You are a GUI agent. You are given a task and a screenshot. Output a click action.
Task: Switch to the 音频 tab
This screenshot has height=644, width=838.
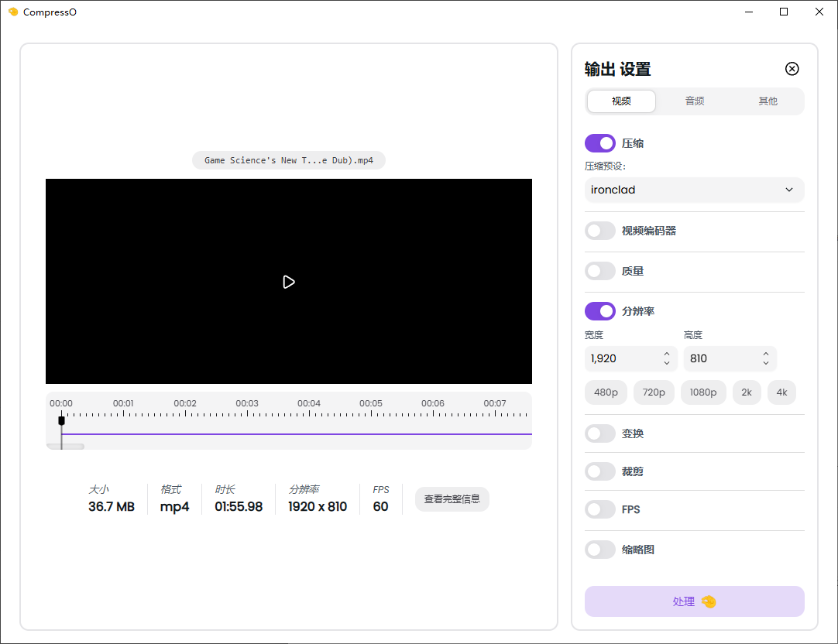point(694,101)
